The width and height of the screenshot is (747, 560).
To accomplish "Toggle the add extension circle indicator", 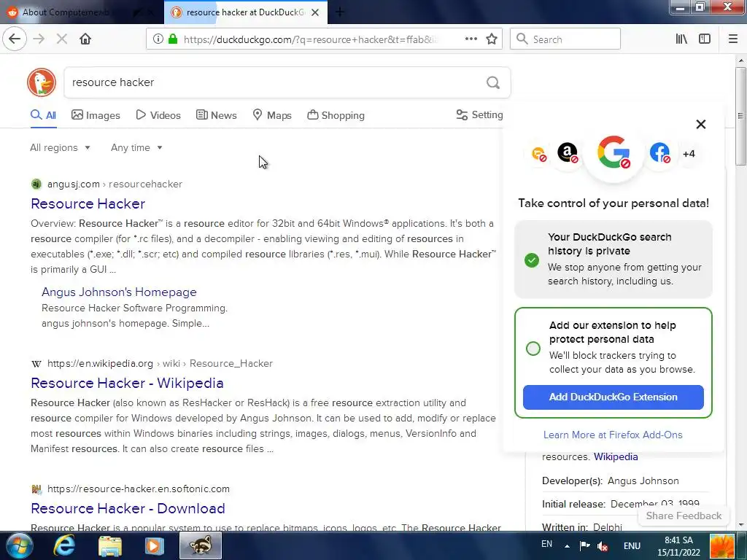I will coord(533,348).
